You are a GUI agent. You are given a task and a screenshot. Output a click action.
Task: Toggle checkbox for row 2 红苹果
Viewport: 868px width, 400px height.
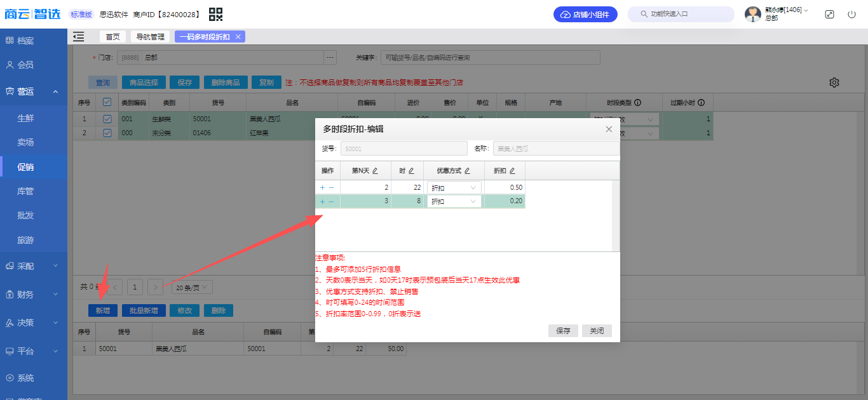[x=107, y=133]
